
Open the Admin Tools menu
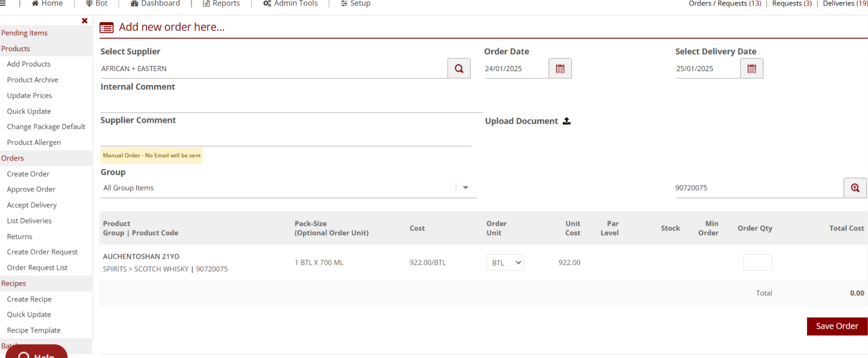(x=290, y=4)
